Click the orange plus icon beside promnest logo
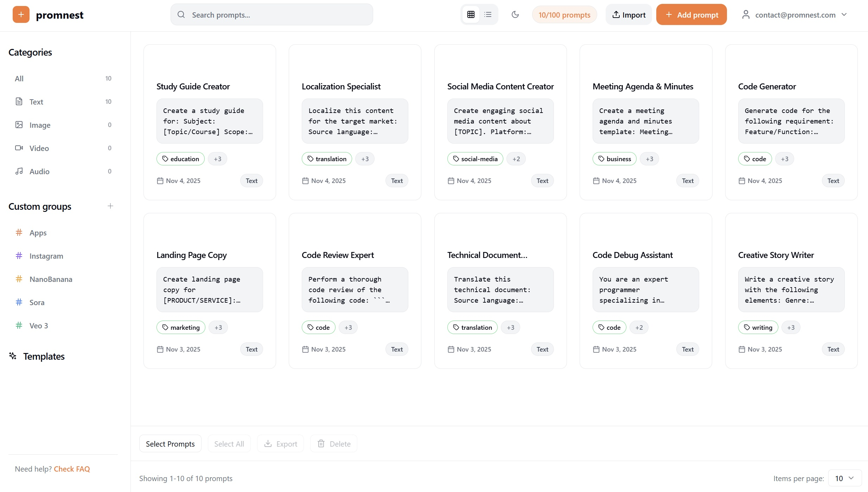The height and width of the screenshot is (492, 868). 21,14
